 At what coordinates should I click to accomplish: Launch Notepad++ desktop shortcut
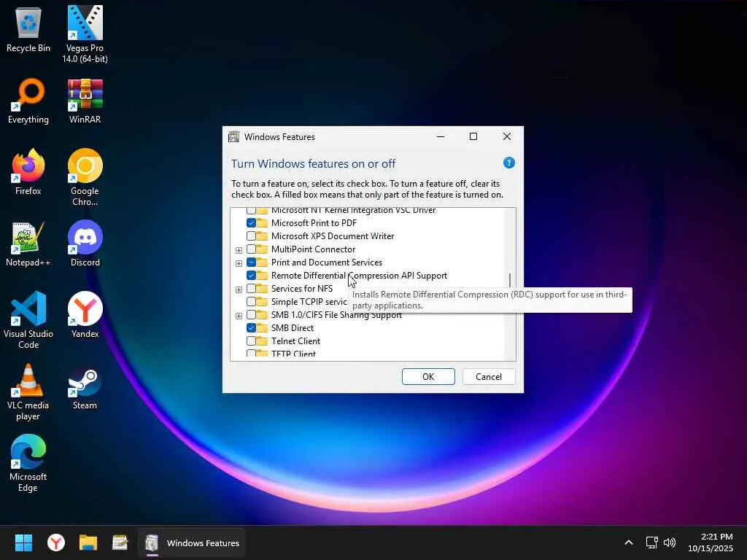coord(28,244)
